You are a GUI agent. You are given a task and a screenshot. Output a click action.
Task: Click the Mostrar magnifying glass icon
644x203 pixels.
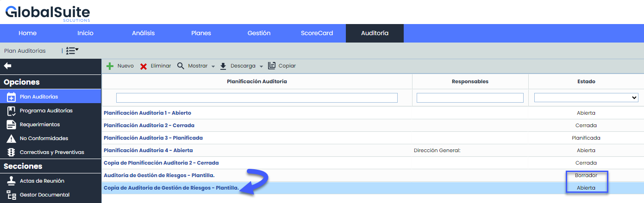181,66
